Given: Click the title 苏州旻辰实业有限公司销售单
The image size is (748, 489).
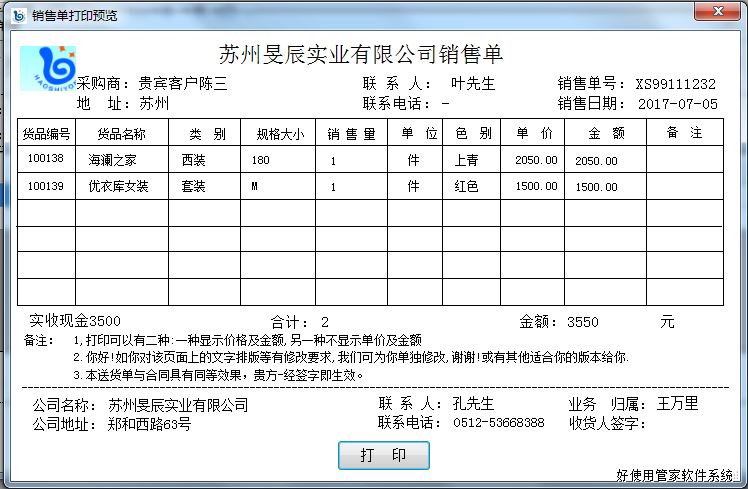Looking at the screenshot, I should coord(361,54).
